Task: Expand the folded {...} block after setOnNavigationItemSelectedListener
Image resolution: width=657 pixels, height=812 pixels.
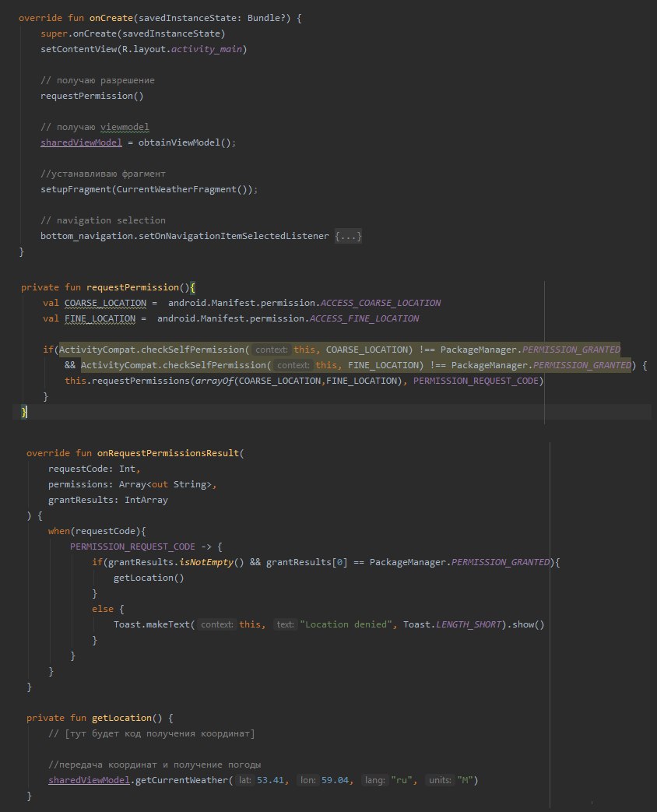Action: point(348,236)
